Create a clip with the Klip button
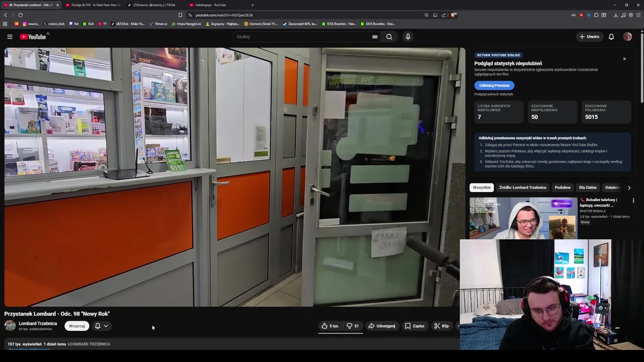This screenshot has height=362, width=644. pos(442,326)
